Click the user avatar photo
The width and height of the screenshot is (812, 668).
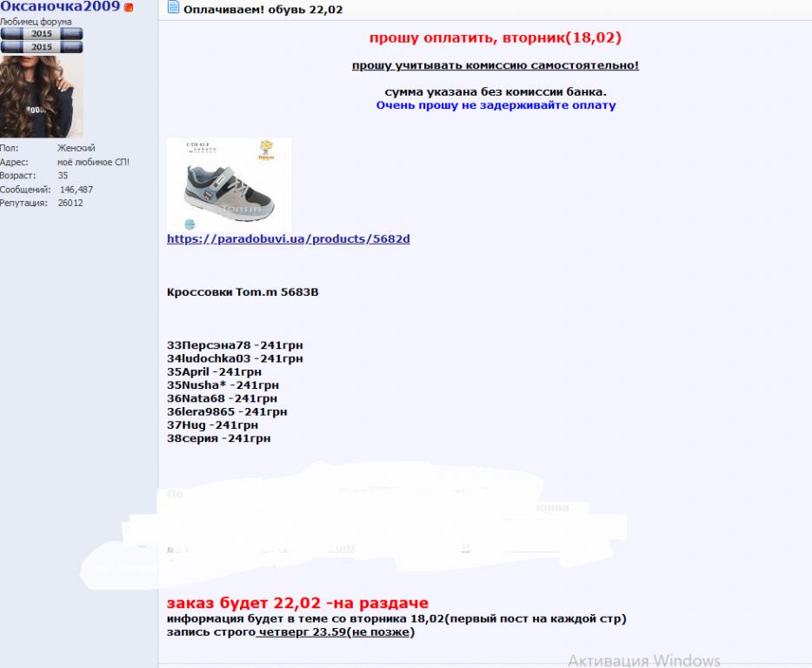pyautogui.click(x=42, y=97)
